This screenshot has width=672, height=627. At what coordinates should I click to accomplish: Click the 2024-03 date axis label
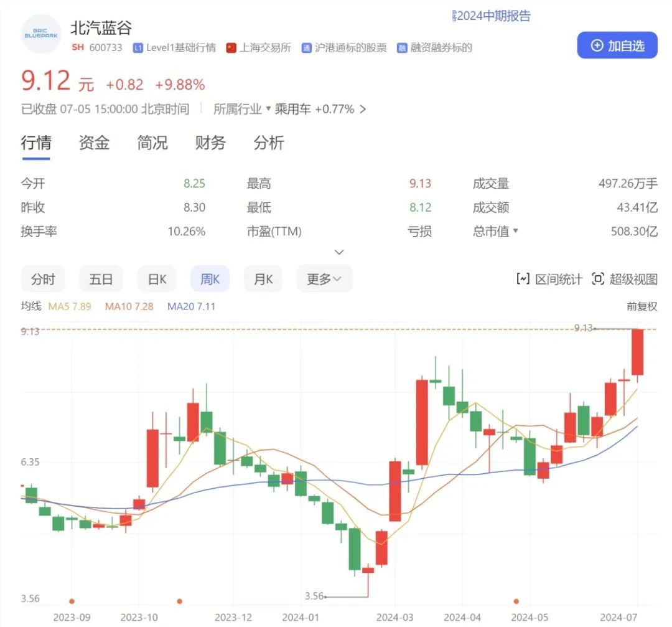(x=394, y=617)
